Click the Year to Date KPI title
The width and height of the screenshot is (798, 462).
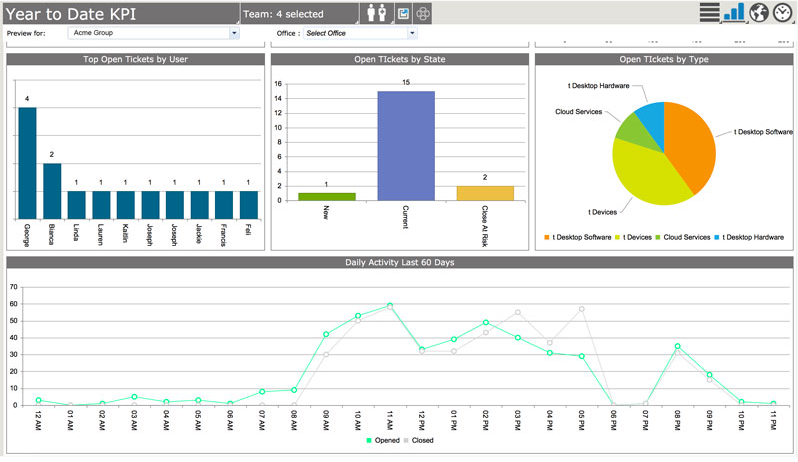click(71, 14)
